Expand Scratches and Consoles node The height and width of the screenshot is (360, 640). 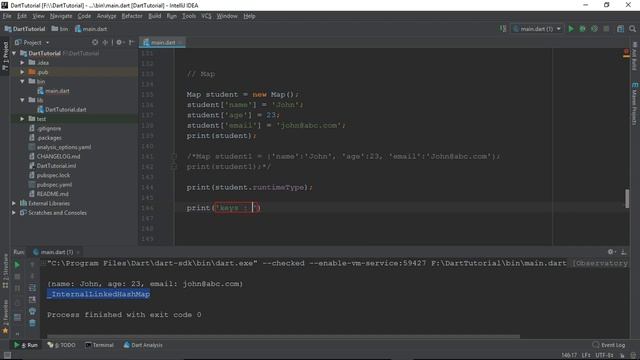(14, 212)
